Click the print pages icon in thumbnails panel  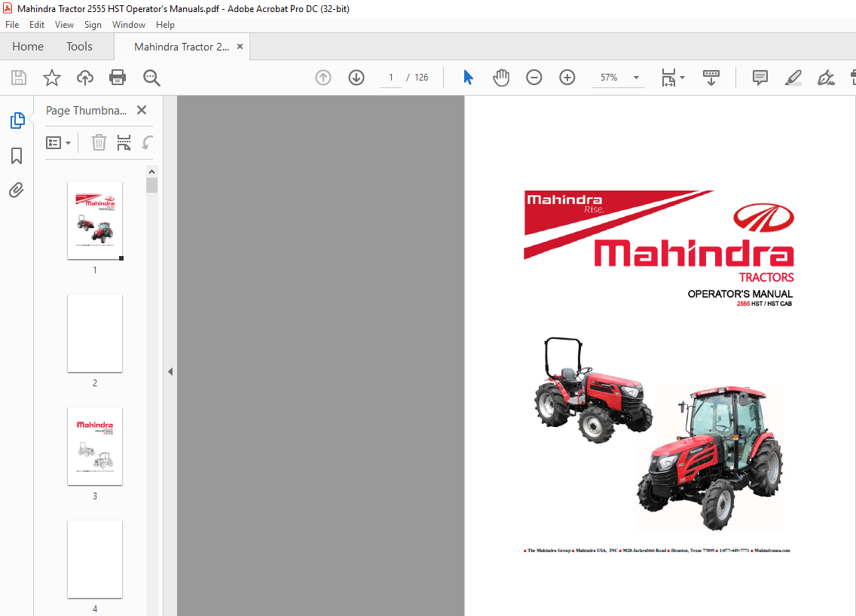(x=124, y=142)
